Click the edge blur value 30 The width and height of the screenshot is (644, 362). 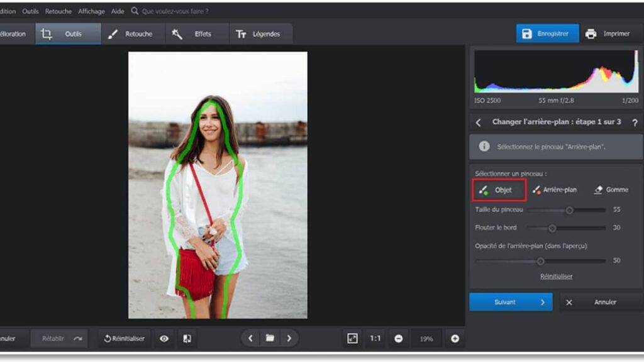coord(616,228)
